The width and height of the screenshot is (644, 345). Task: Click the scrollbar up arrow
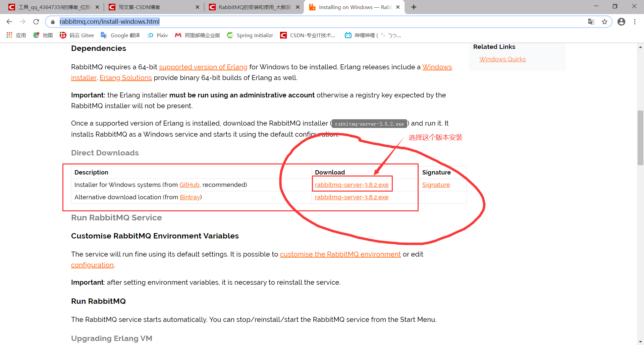[640, 47]
